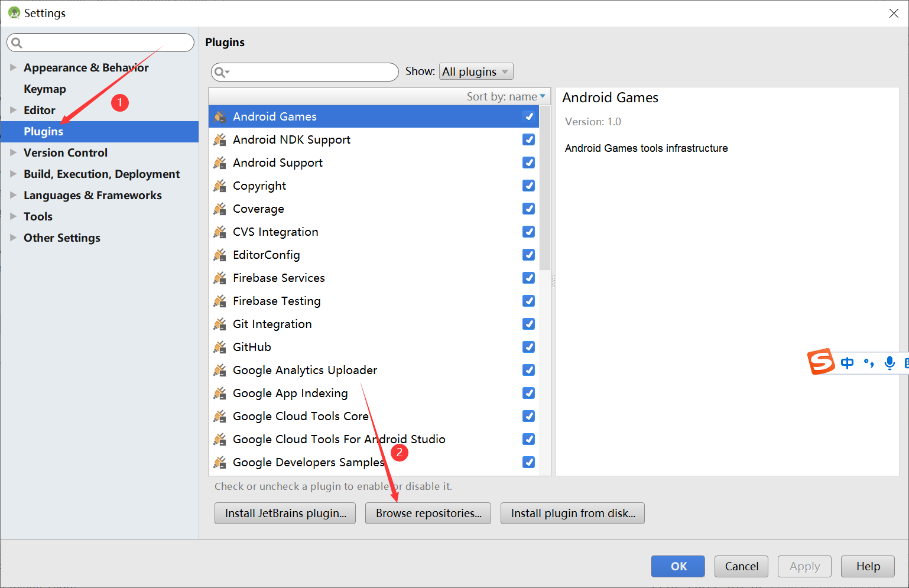Toggle the CVS Integration checkbox
The height and width of the screenshot is (588, 909).
pos(529,232)
